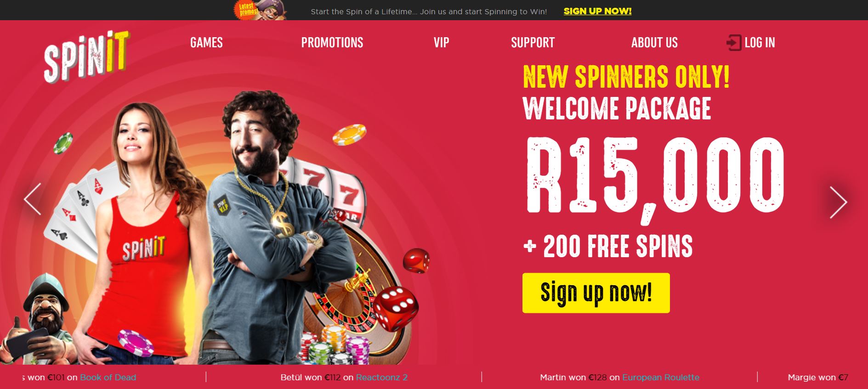The image size is (868, 389).
Task: Open the Support page
Action: 533,43
